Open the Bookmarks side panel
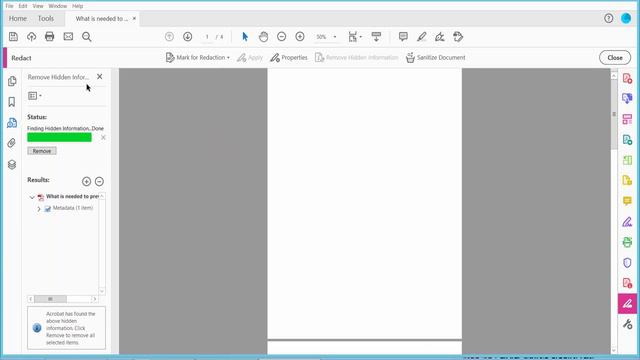 (12, 102)
